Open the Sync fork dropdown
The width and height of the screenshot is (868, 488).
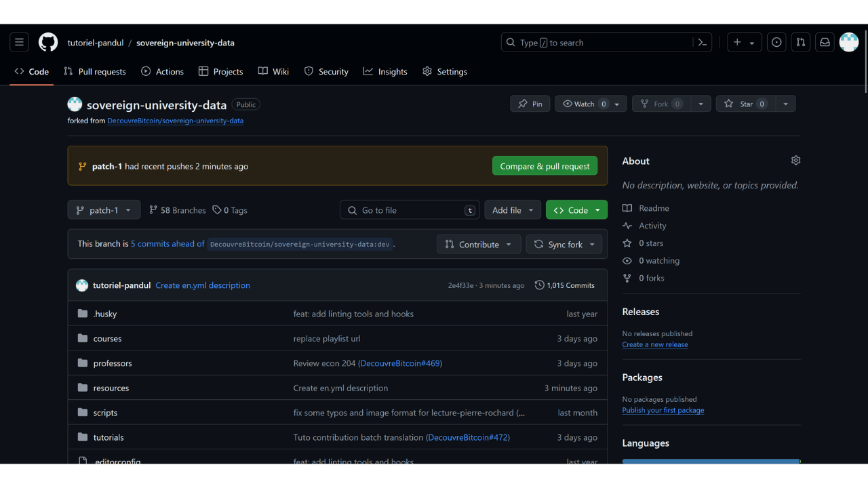pos(564,245)
